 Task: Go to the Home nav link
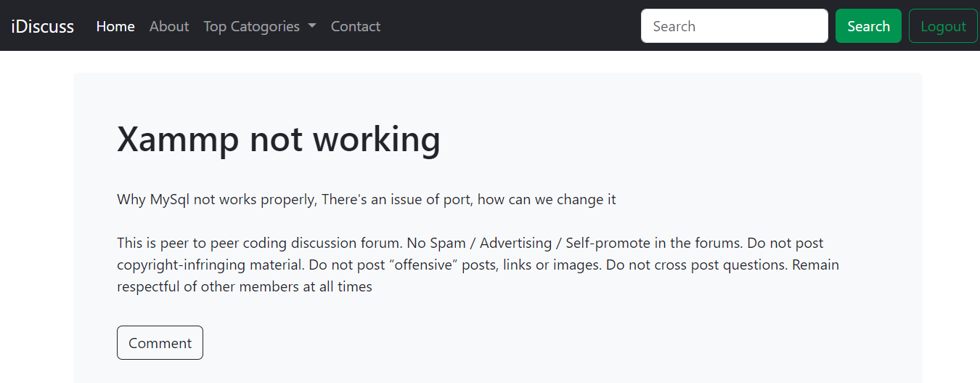click(x=115, y=26)
